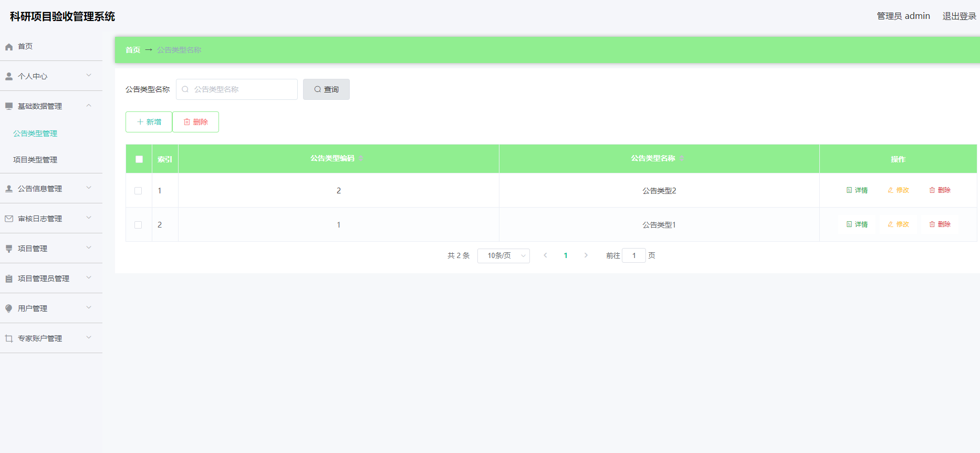Go to previous page with left arrow
The image size is (980, 453).
[545, 255]
